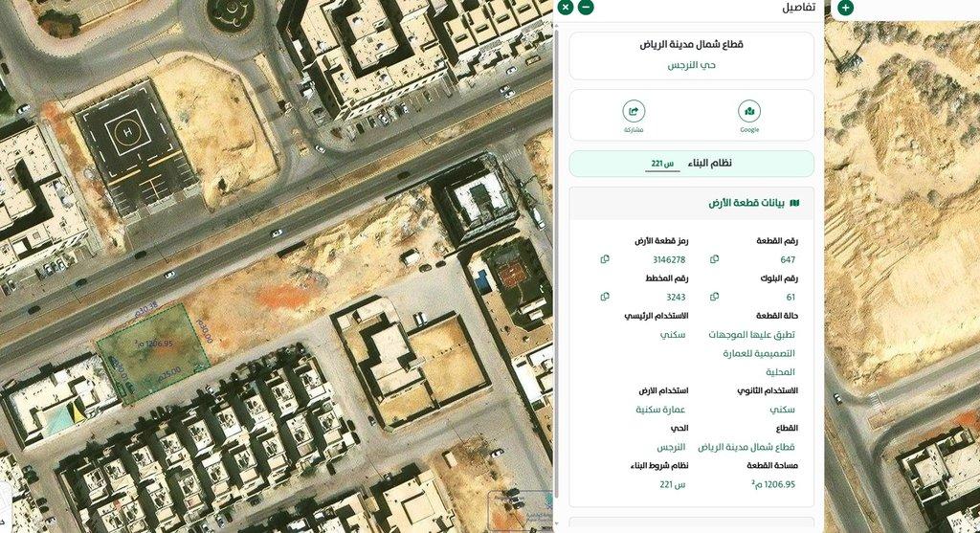Copy the parcel number 647
Viewport: 980px width, 533px height.
click(715, 259)
